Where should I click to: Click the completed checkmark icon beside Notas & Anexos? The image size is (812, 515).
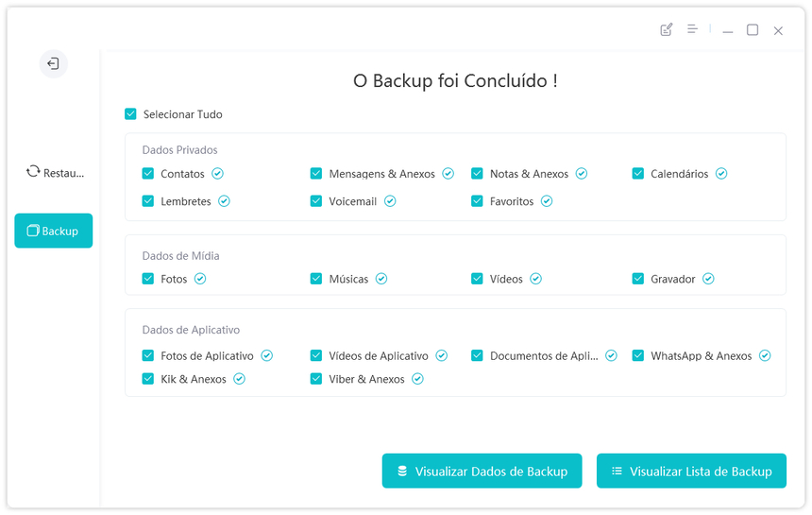pos(582,174)
